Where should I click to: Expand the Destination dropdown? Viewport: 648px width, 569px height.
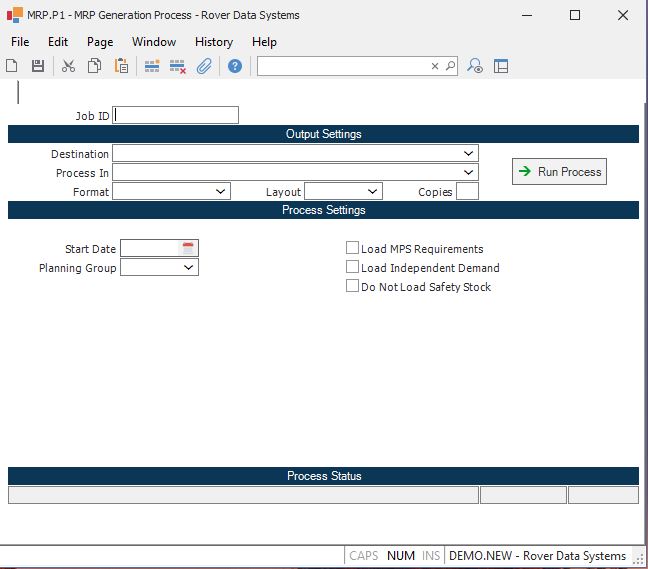click(x=469, y=154)
